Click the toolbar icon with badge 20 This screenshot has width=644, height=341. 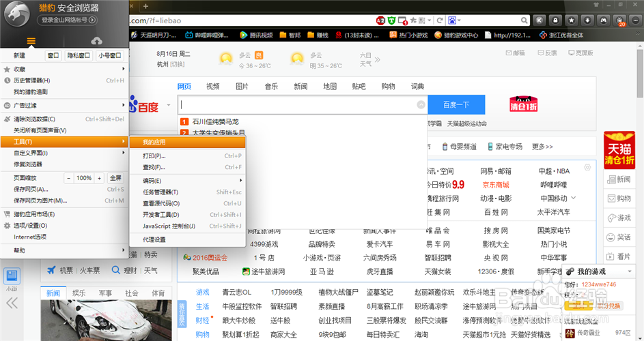tap(620, 20)
